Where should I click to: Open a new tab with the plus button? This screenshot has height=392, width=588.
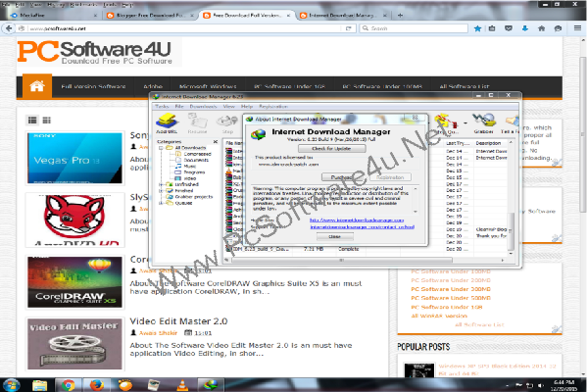click(400, 16)
